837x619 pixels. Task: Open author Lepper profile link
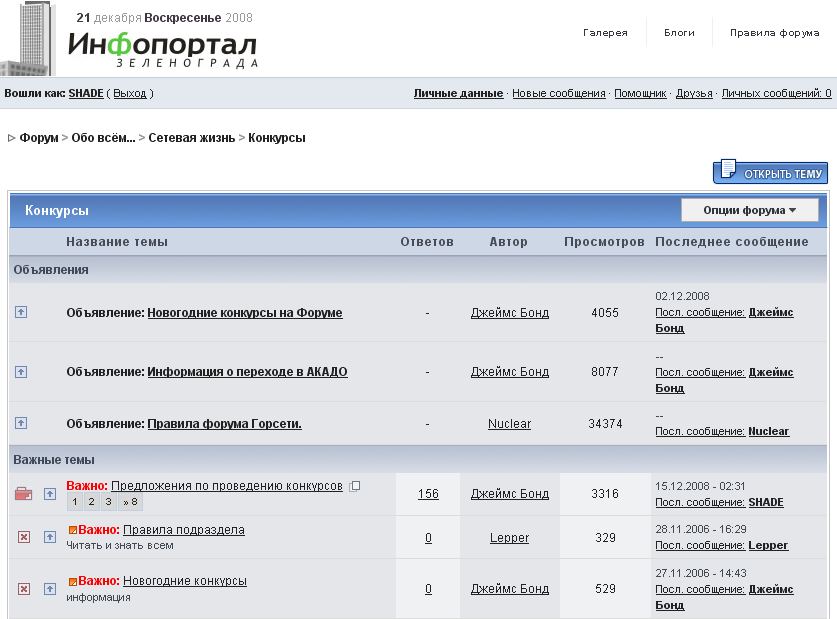pos(509,538)
